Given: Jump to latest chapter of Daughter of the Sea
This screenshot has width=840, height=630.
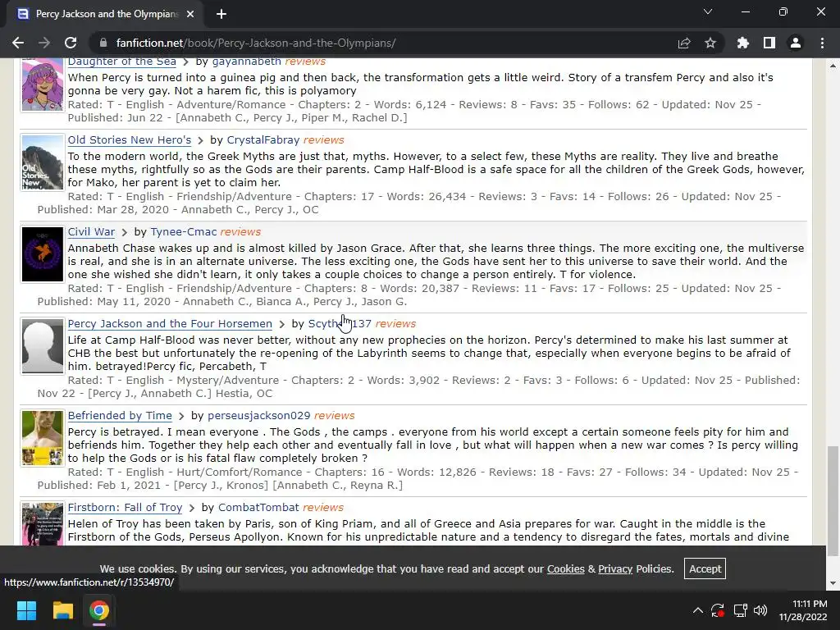Looking at the screenshot, I should [x=186, y=62].
